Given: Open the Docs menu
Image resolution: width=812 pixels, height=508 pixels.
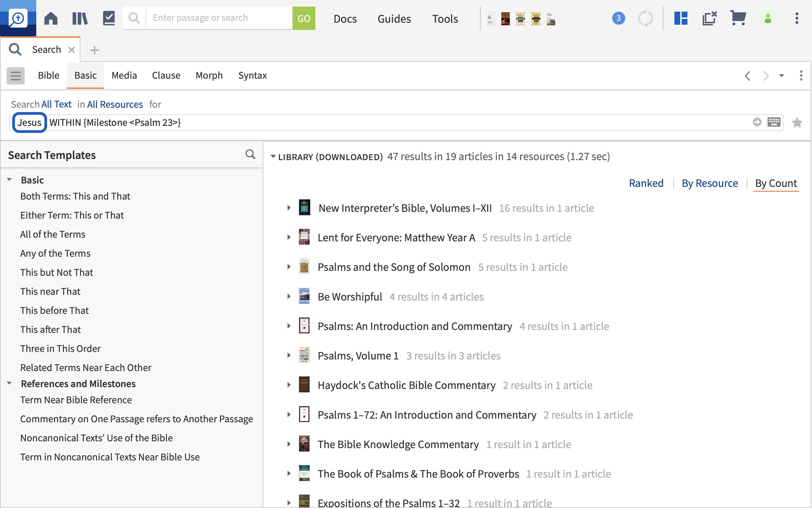Looking at the screenshot, I should click(345, 19).
